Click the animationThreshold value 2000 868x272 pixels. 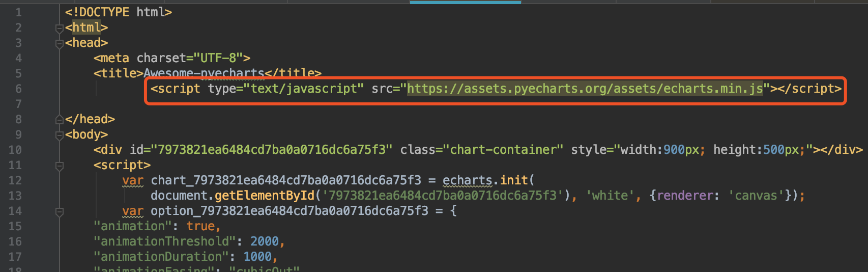tap(265, 241)
